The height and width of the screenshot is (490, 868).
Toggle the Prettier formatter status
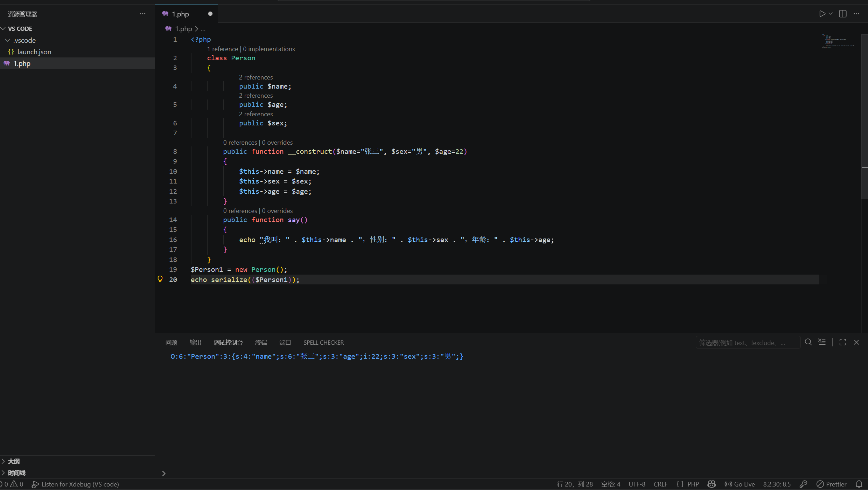coord(832,484)
